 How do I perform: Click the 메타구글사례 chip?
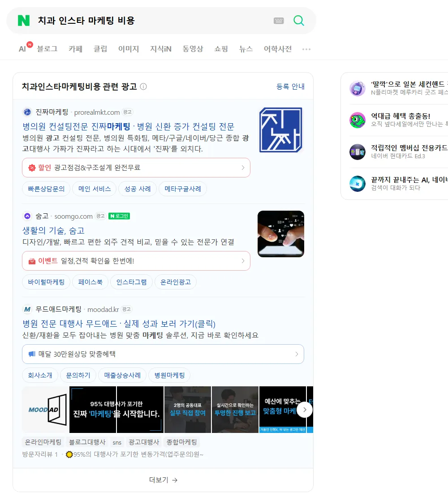[x=183, y=189]
